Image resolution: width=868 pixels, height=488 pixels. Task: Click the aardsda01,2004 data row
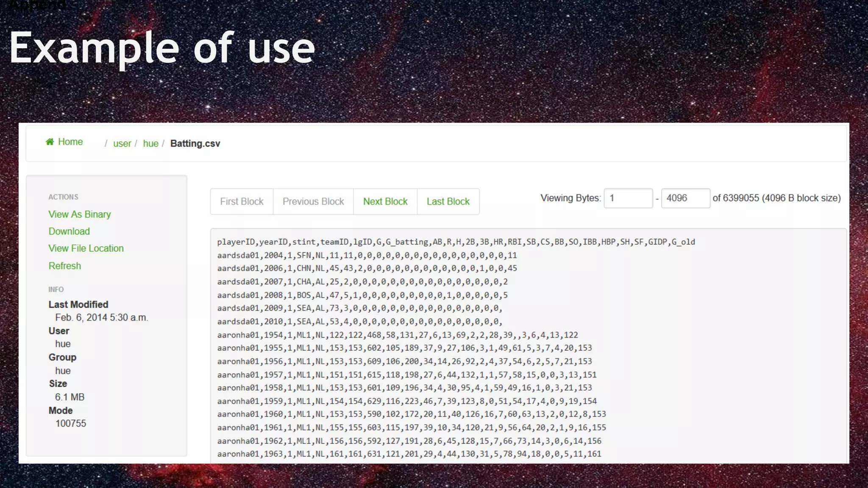pyautogui.click(x=367, y=255)
